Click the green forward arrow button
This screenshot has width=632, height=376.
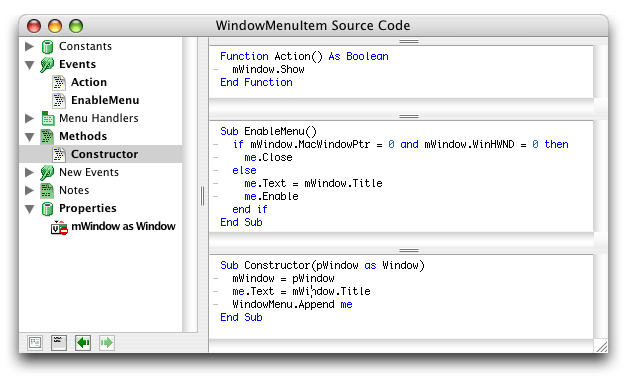(x=107, y=343)
